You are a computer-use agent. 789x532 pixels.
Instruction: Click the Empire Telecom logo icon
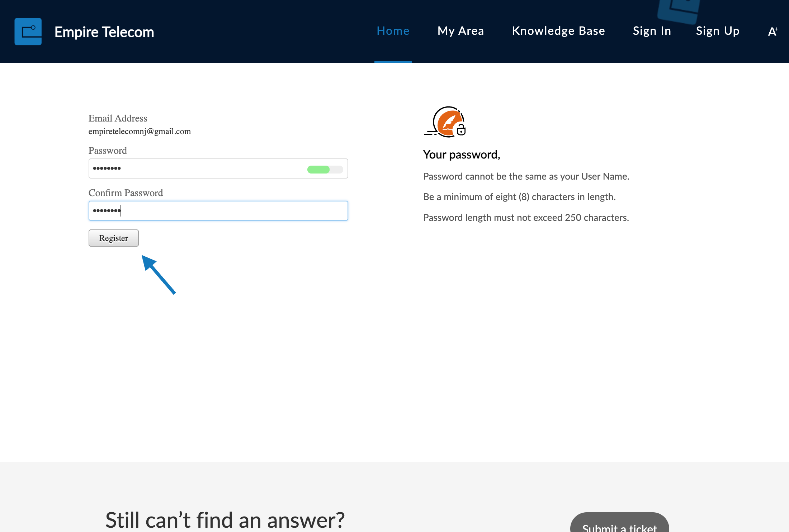(28, 32)
